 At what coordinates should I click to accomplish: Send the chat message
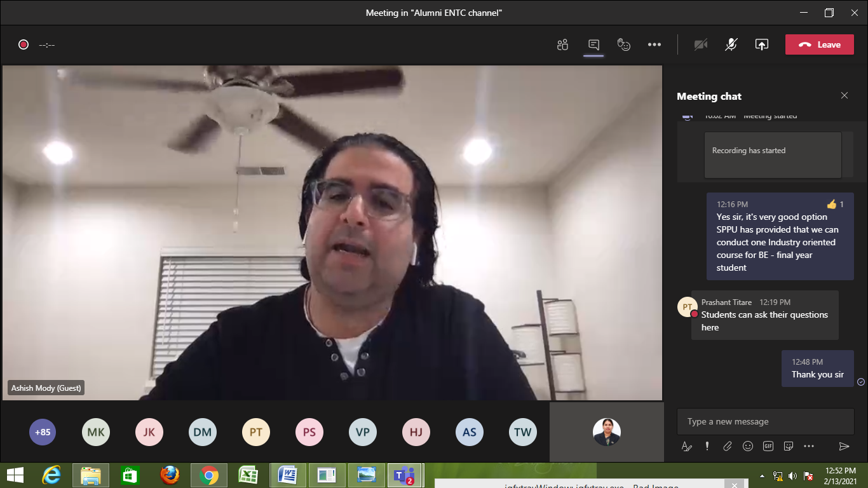pos(844,446)
